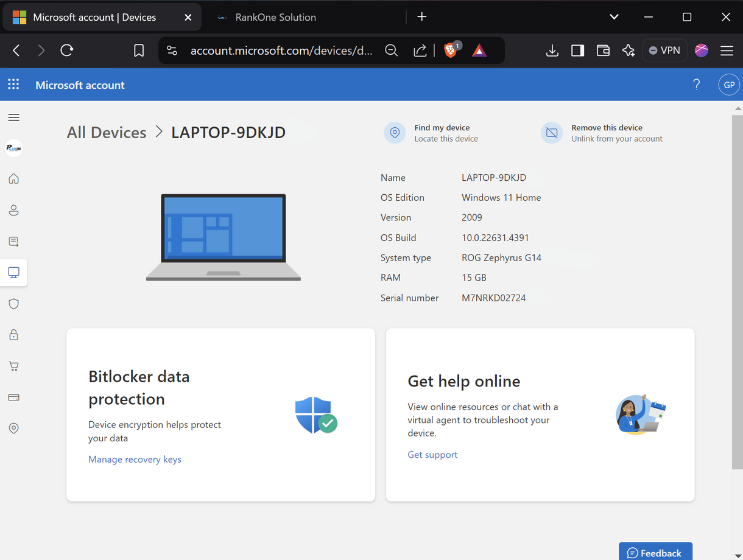Click the Version value 2009

[471, 217]
